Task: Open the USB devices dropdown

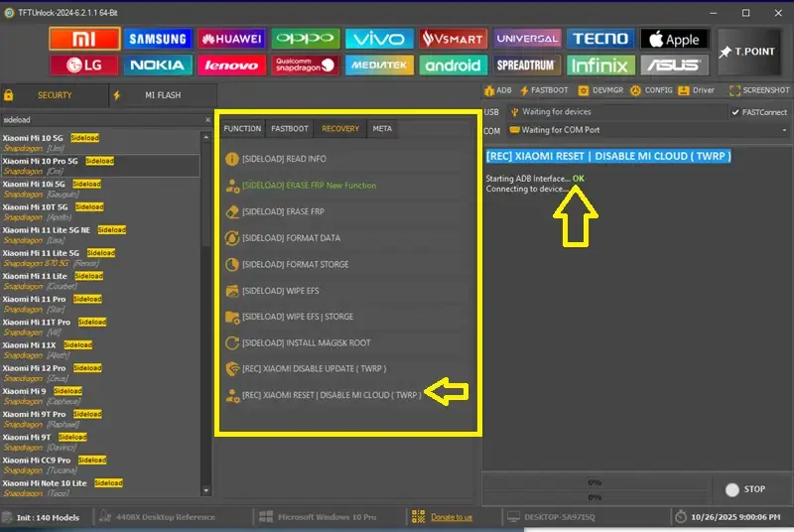Action: (x=615, y=112)
